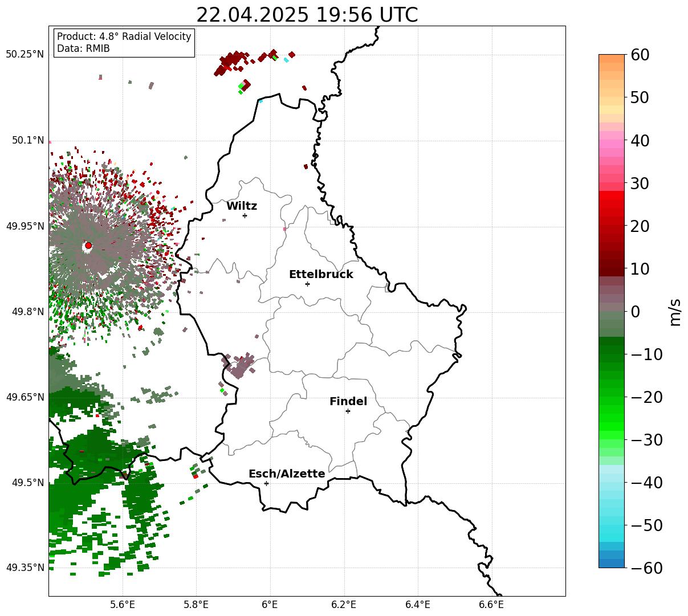Click the Ettelbruck station cross marker
The height and width of the screenshot is (616, 688).
(x=307, y=284)
